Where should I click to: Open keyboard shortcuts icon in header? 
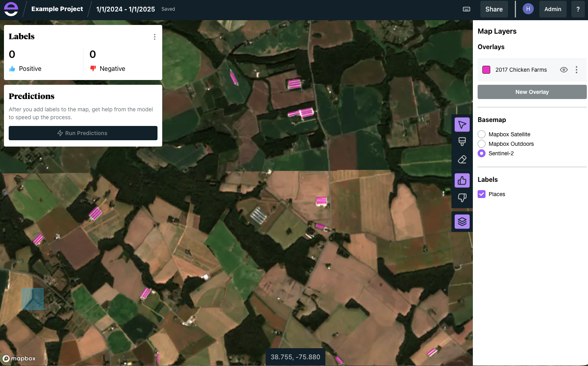pyautogui.click(x=467, y=9)
